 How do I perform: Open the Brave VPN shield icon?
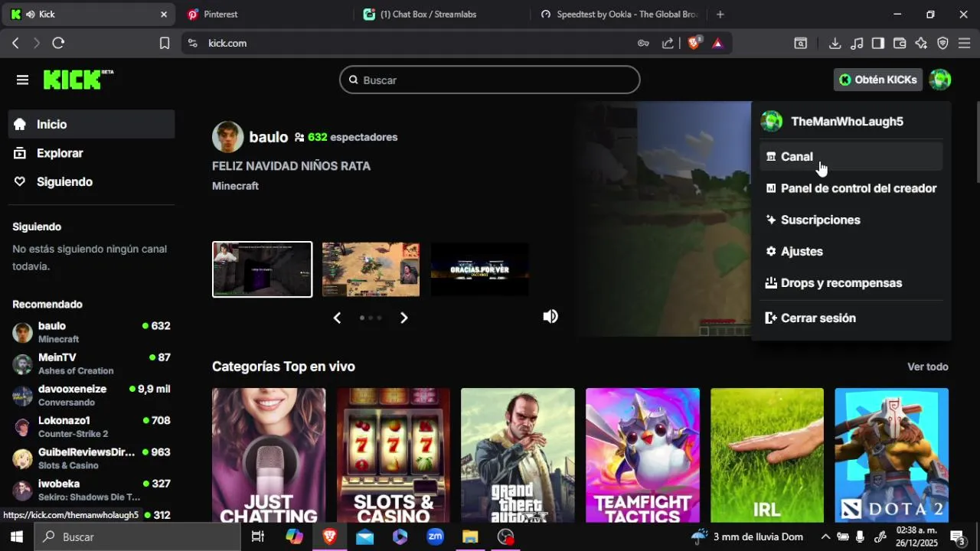tap(942, 44)
